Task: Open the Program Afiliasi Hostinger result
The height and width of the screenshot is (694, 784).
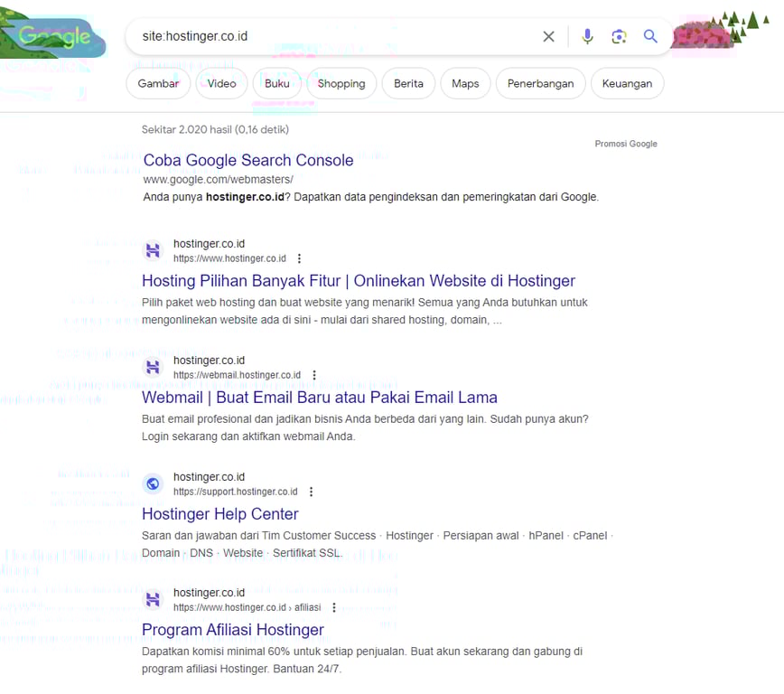Action: coord(233,630)
